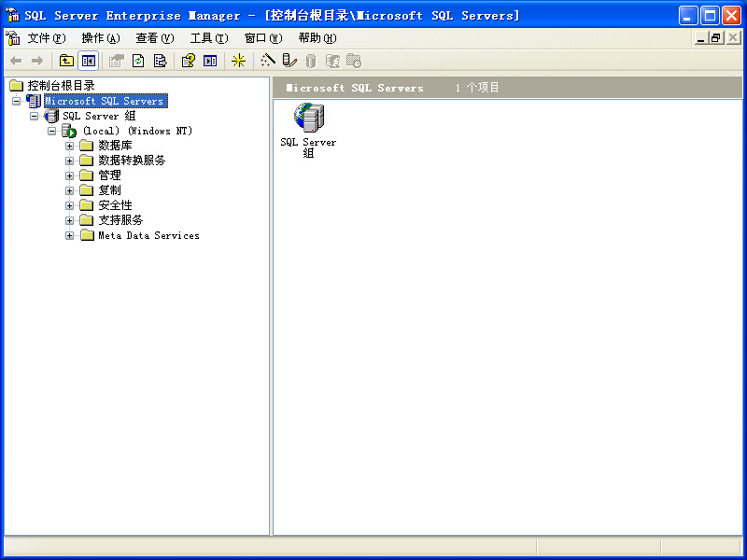Select the 数据转换服务 folder label
747x560 pixels.
pos(132,161)
